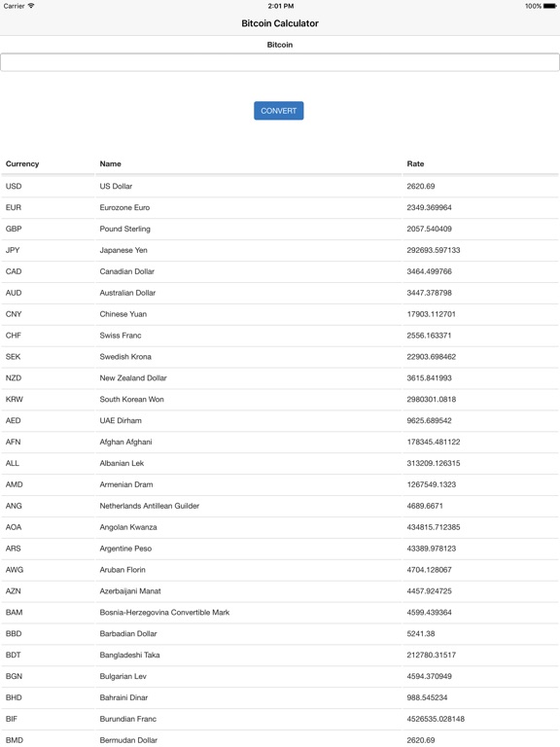Click the Name column header

[111, 163]
